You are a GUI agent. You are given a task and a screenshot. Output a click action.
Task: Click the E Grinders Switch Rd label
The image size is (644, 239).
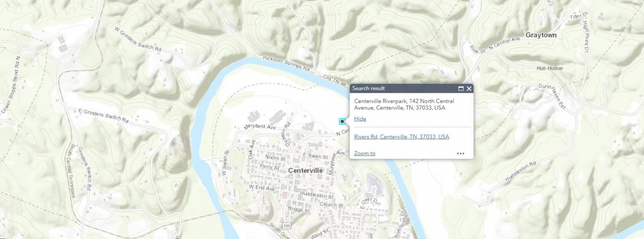(103, 115)
